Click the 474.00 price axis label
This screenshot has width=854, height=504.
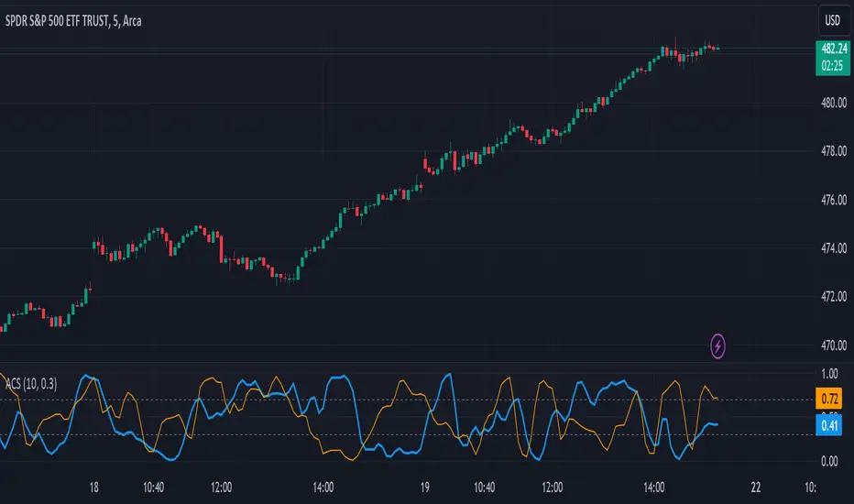(834, 248)
